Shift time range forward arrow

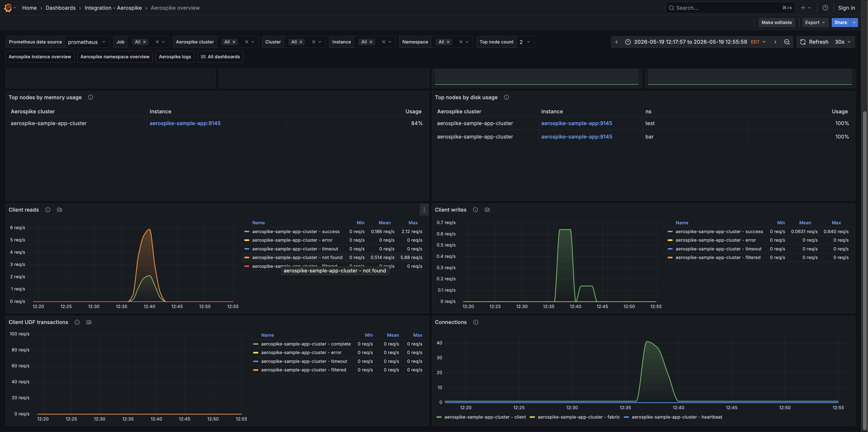click(x=775, y=42)
